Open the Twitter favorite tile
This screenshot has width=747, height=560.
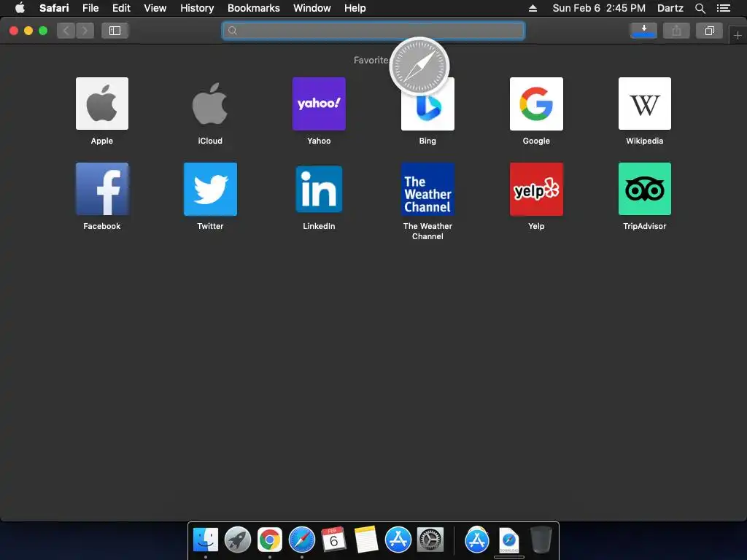point(210,189)
